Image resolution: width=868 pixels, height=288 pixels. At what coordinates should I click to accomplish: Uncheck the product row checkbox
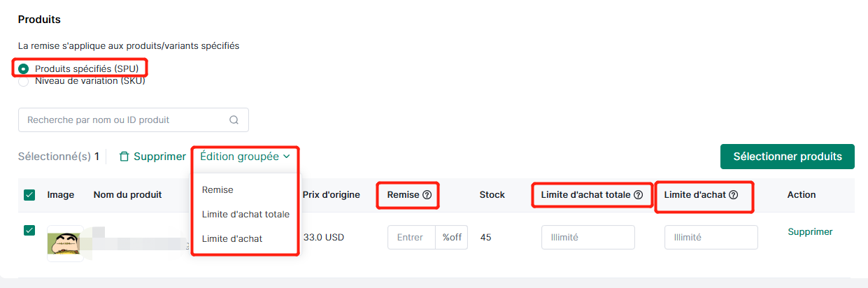pos(29,230)
